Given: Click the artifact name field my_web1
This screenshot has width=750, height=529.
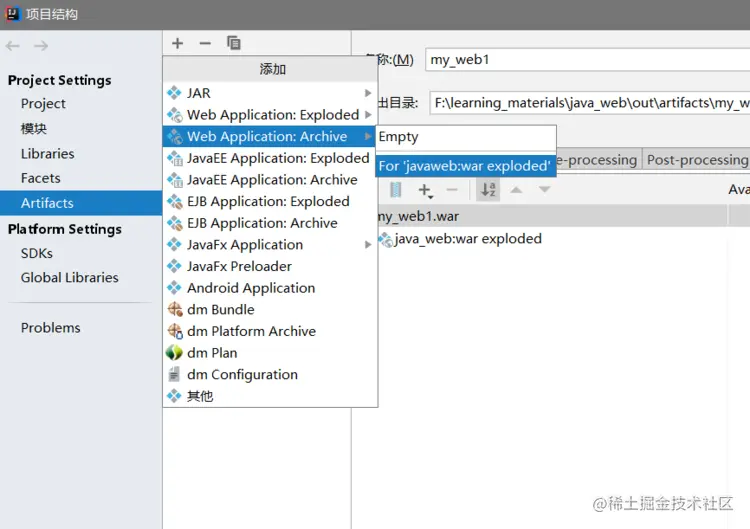Looking at the screenshot, I should coord(587,60).
